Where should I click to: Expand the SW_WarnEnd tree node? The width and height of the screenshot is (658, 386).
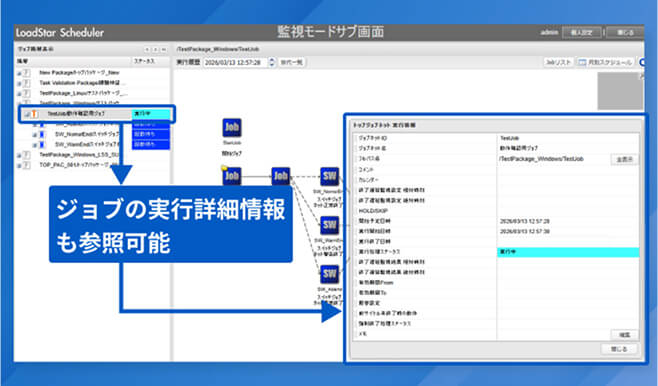coord(35,145)
